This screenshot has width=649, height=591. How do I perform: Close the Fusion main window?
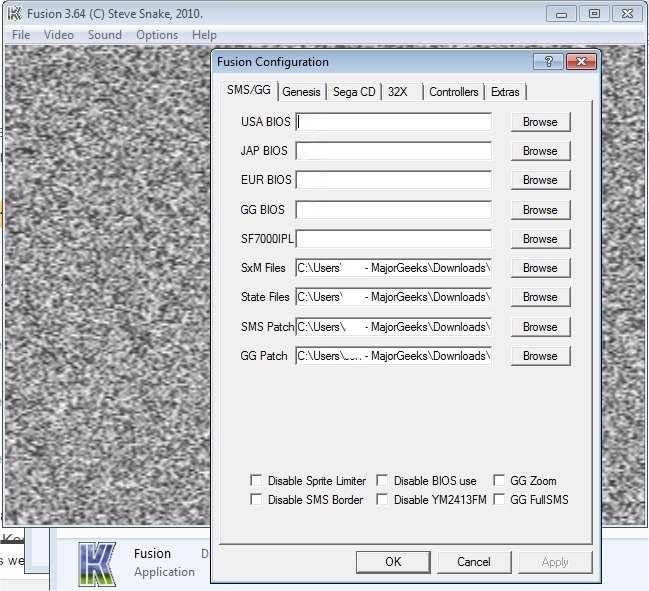click(627, 14)
